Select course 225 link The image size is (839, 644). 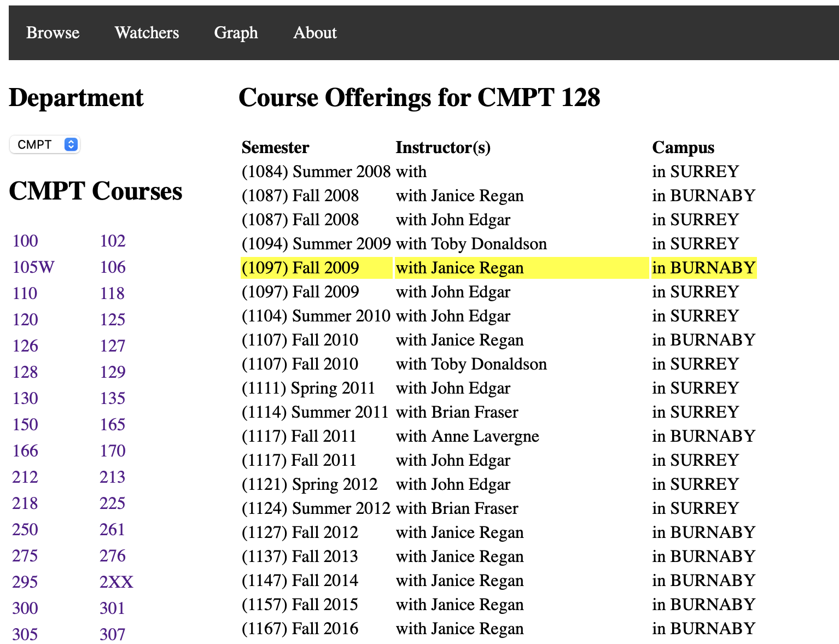pyautogui.click(x=113, y=504)
